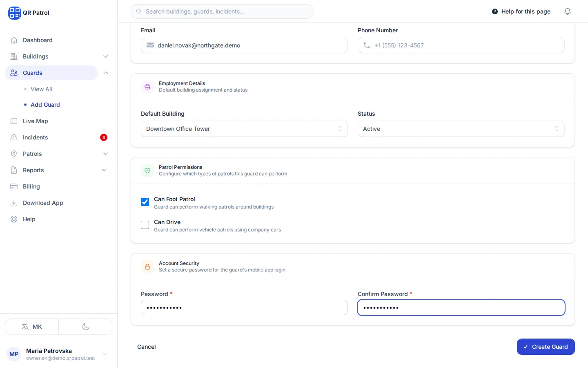Viewport: 588px width, 368px height.
Task: Click the Help lifebuoy icon
Action: (x=14, y=219)
